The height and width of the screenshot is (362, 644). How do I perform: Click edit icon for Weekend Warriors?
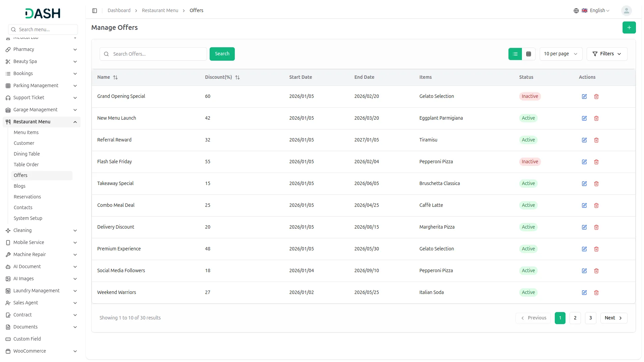point(584,293)
